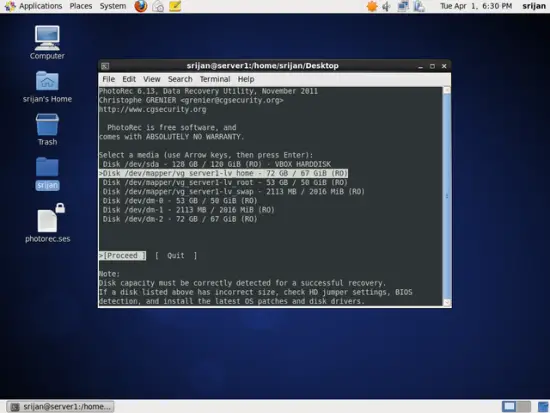Click the terminal scrollbar up arrow
The height and width of the screenshot is (413, 550).
(x=447, y=90)
